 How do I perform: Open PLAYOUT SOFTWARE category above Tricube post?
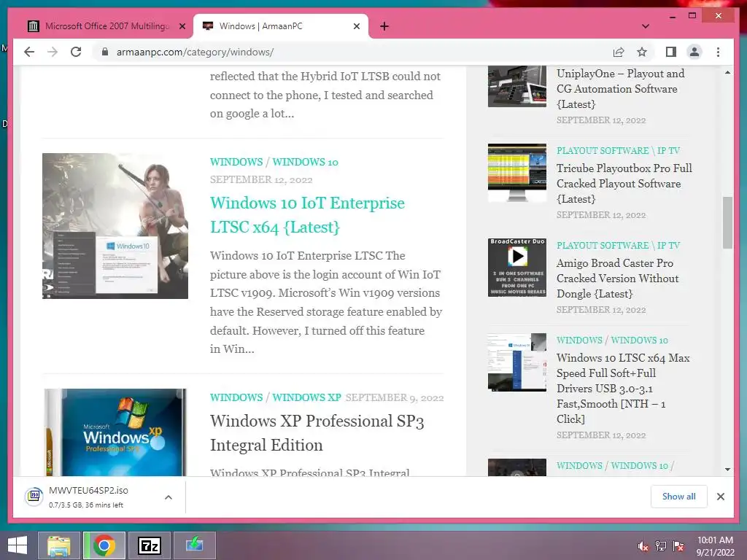point(603,150)
